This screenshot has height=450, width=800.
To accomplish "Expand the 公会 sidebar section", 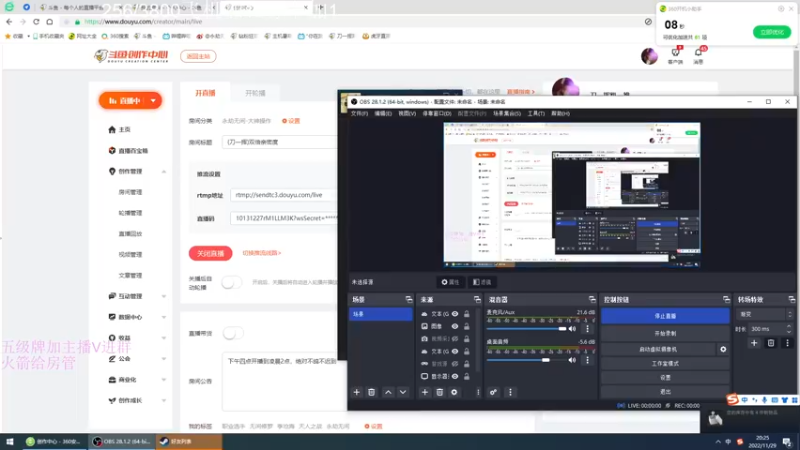I will 164,359.
